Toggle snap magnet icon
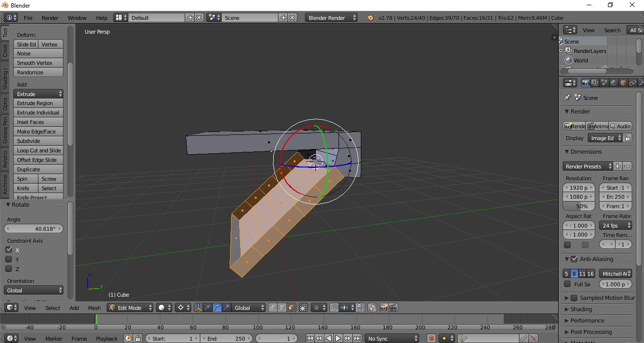The height and width of the screenshot is (343, 644). [x=334, y=308]
